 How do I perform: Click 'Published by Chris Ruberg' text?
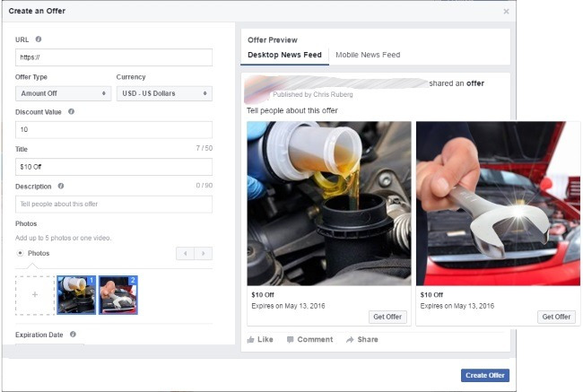[x=313, y=94]
